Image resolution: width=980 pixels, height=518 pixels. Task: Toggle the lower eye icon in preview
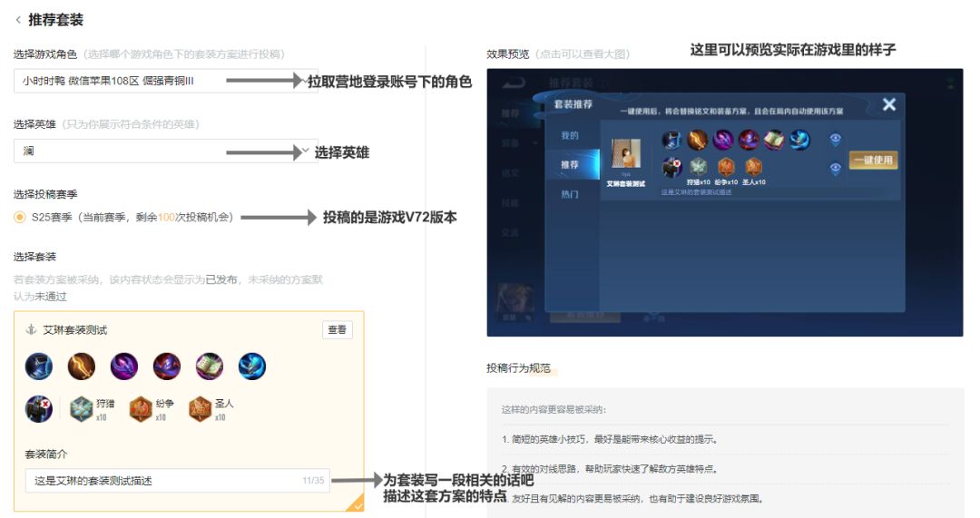pyautogui.click(x=835, y=168)
